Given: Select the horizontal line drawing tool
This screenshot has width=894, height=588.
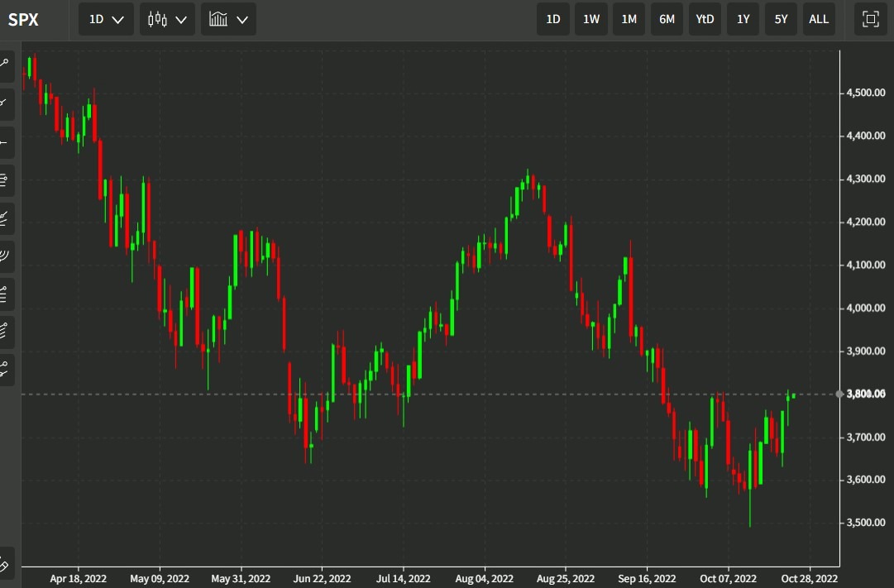Looking at the screenshot, I should [5, 141].
